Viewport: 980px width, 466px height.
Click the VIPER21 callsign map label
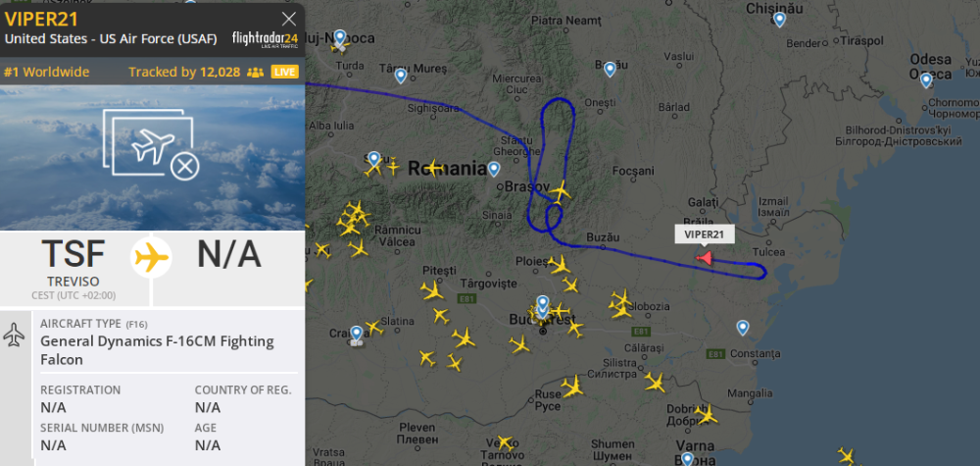[705, 235]
